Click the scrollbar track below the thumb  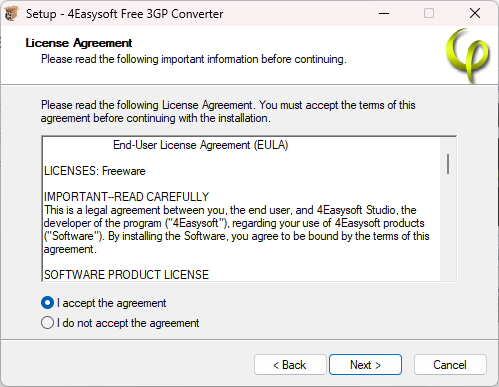tap(448, 227)
